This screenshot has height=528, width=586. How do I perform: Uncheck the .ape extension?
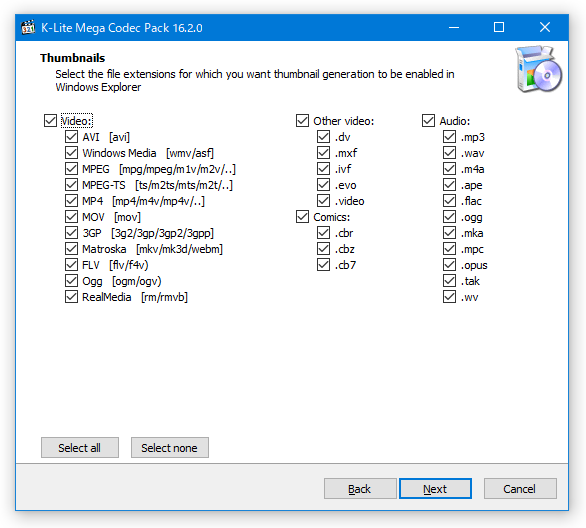click(x=450, y=185)
